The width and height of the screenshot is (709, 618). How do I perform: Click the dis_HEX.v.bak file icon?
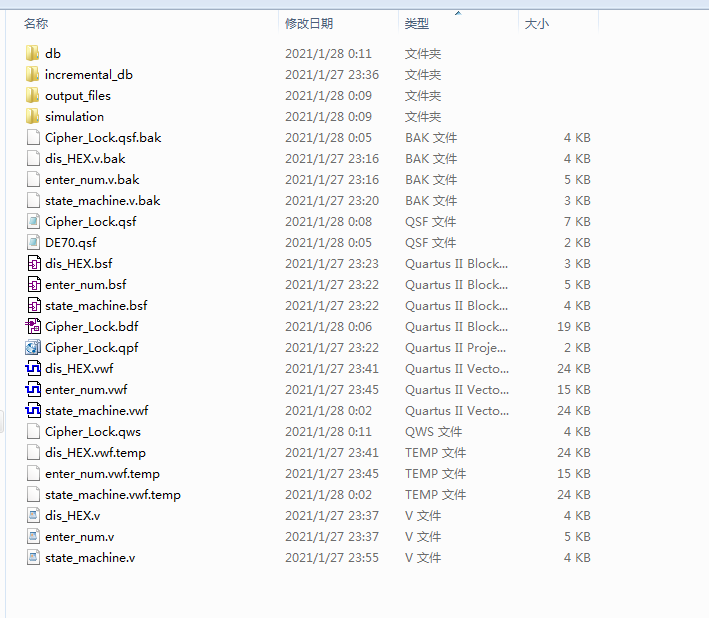pyautogui.click(x=33, y=159)
